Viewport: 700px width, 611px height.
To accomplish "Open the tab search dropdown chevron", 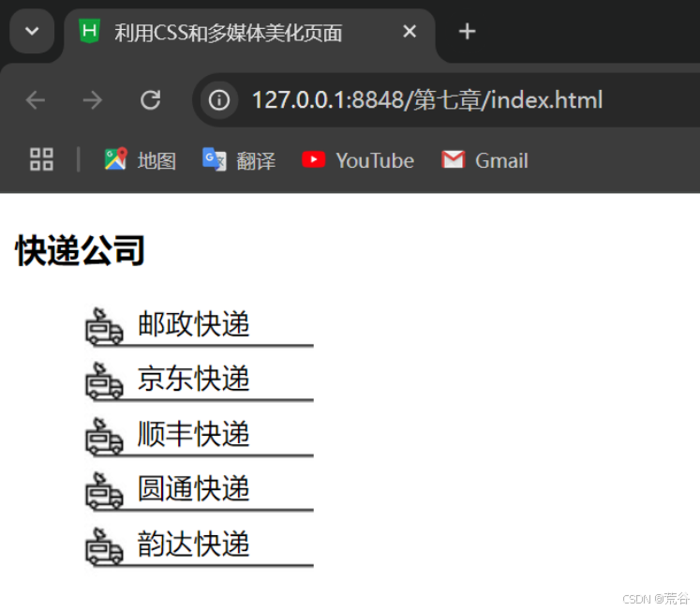I will [32, 31].
